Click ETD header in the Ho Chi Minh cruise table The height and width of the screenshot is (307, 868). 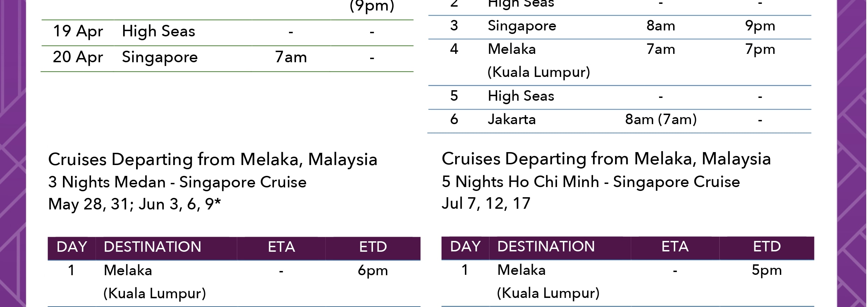pos(767,247)
